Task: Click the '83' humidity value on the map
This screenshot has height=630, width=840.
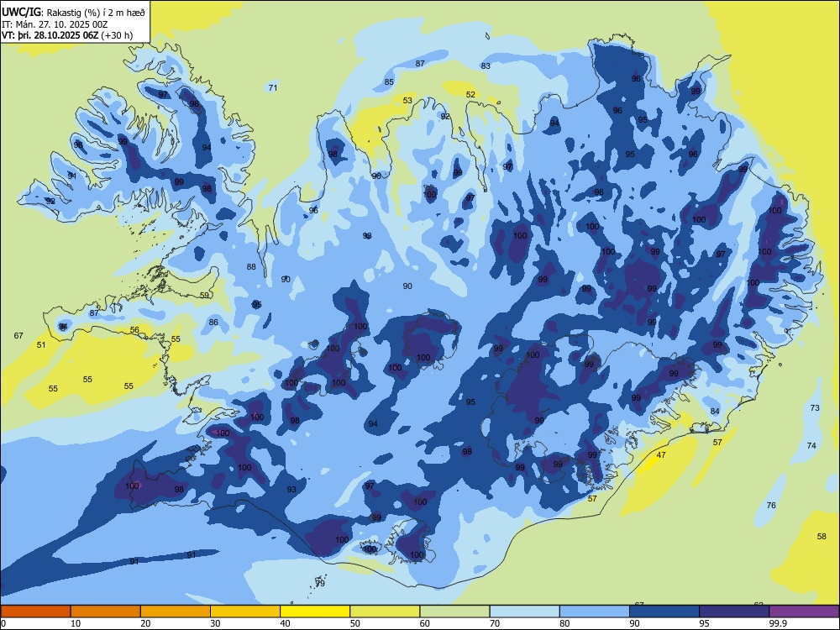Action: 486,66
